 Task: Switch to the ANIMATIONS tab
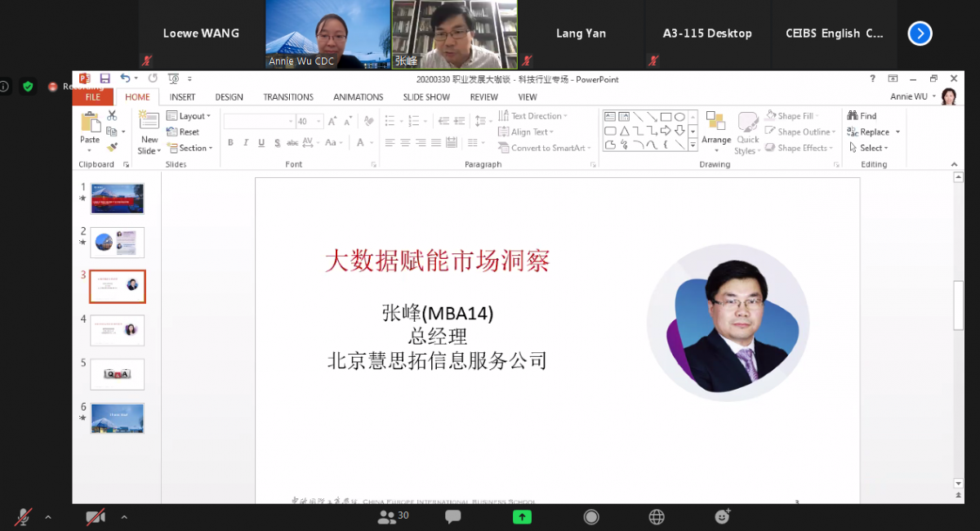point(358,96)
